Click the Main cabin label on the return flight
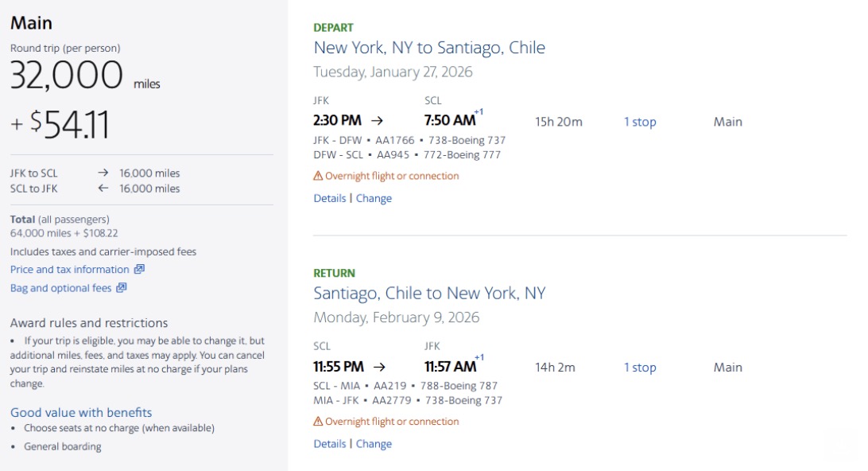The width and height of the screenshot is (868, 471). [727, 367]
